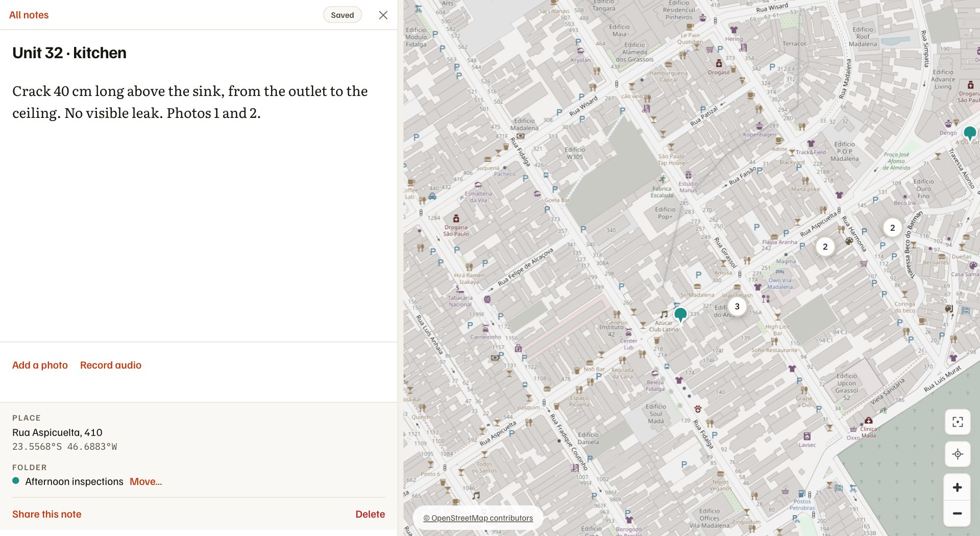Click the teal note pin near Azucar Club Latino
The image size is (980, 536).
(680, 314)
